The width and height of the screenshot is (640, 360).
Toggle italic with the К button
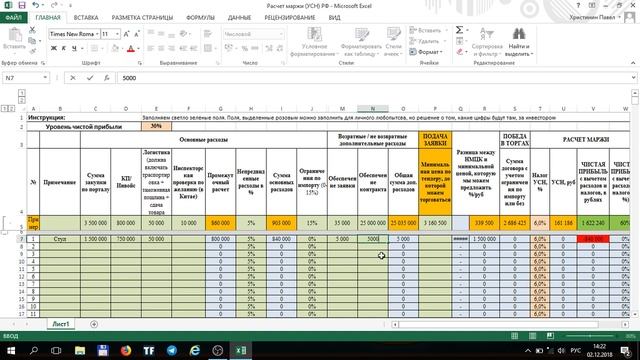point(64,48)
